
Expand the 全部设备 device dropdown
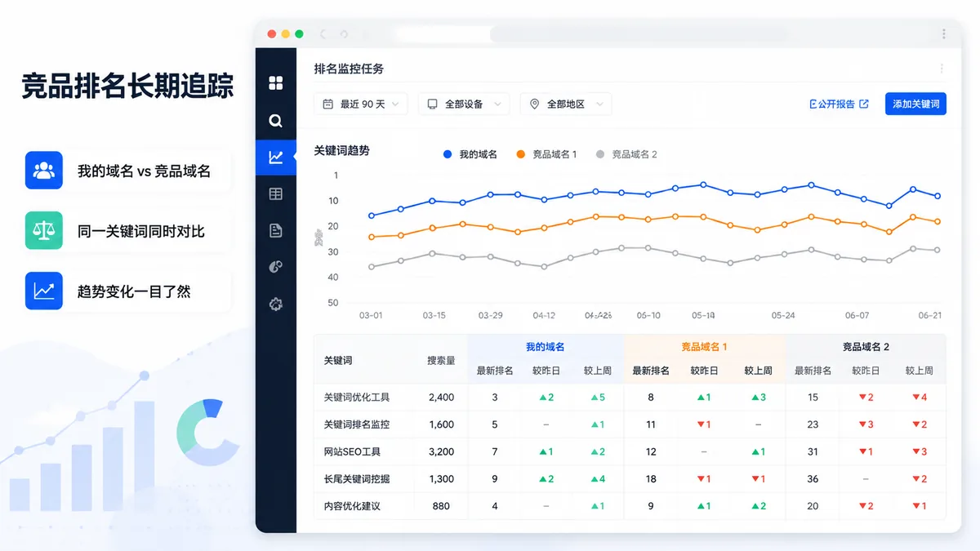[464, 104]
